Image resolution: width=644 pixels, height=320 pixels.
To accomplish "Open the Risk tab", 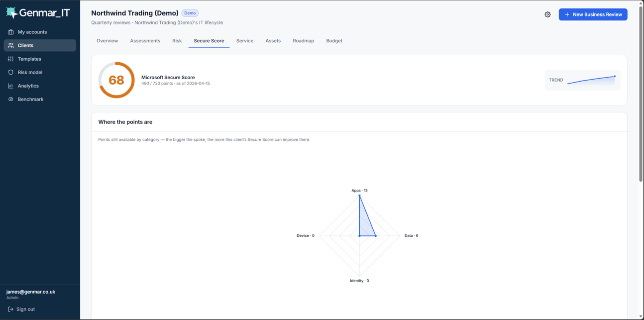I will (x=177, y=41).
